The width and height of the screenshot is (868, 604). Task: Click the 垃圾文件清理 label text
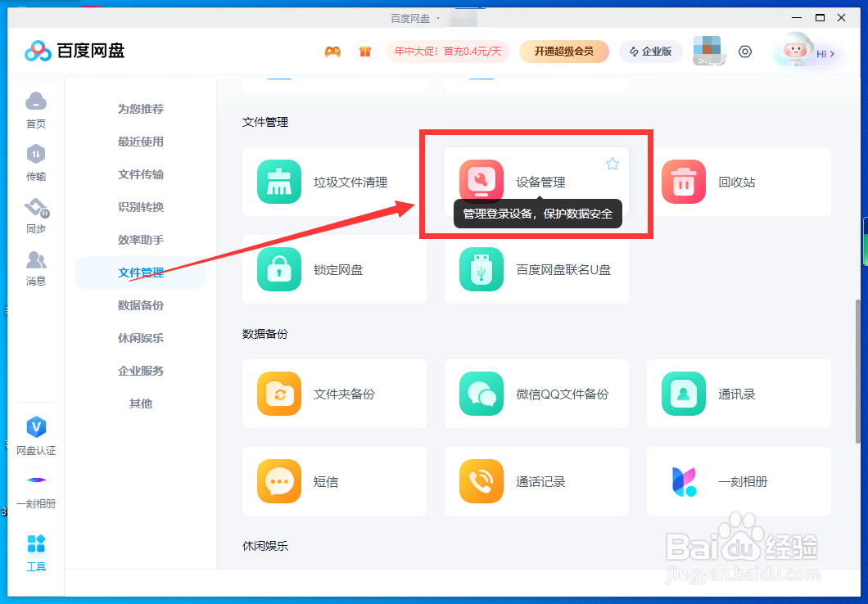[350, 182]
